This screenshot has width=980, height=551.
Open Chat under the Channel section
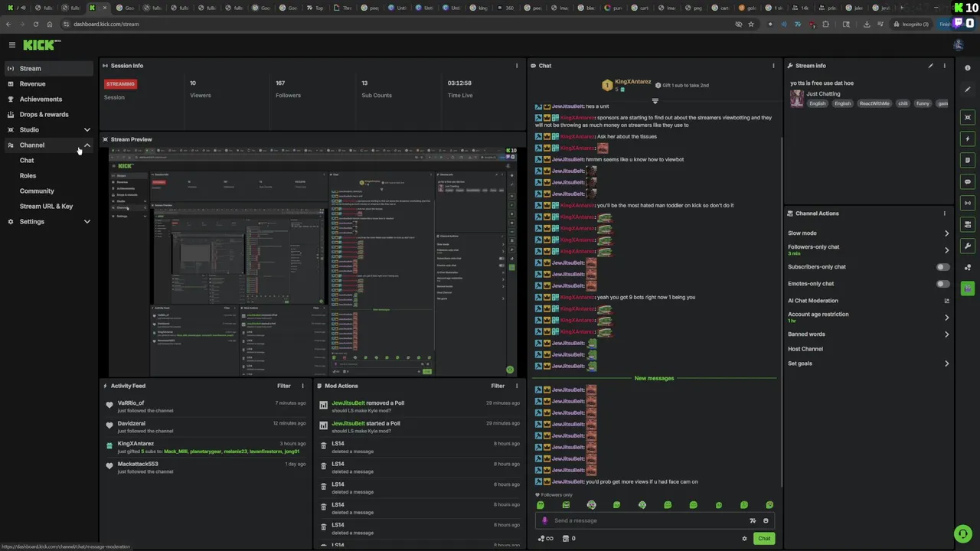point(27,160)
